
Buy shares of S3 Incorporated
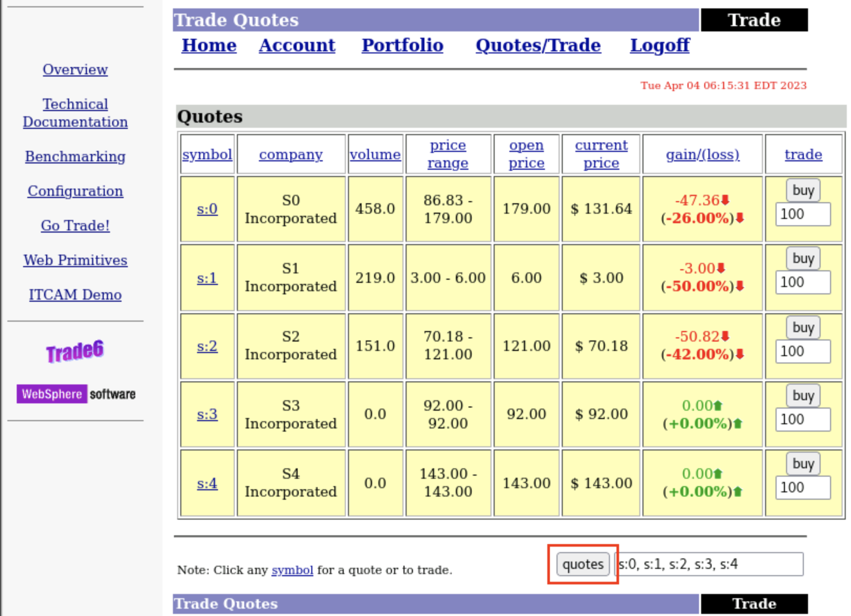[803, 395]
